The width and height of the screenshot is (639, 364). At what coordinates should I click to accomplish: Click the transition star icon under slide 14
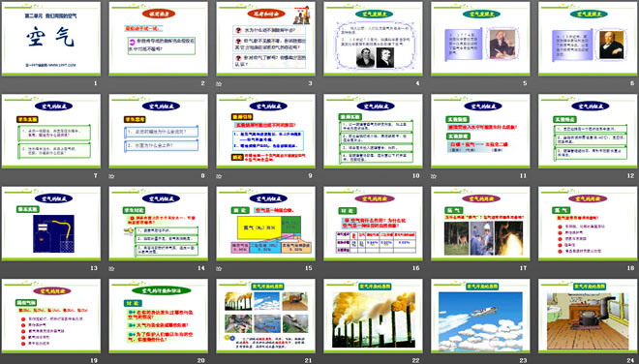tap(111, 268)
